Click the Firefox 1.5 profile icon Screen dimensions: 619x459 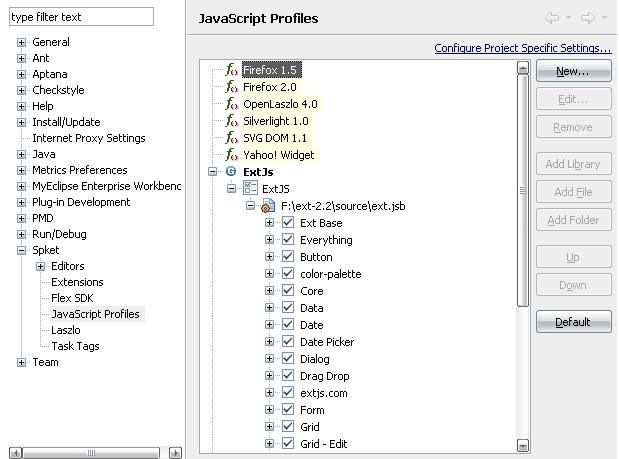coord(232,70)
